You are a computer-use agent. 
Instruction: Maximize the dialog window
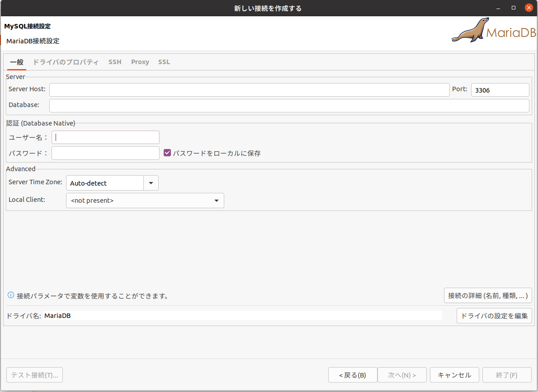[514, 8]
